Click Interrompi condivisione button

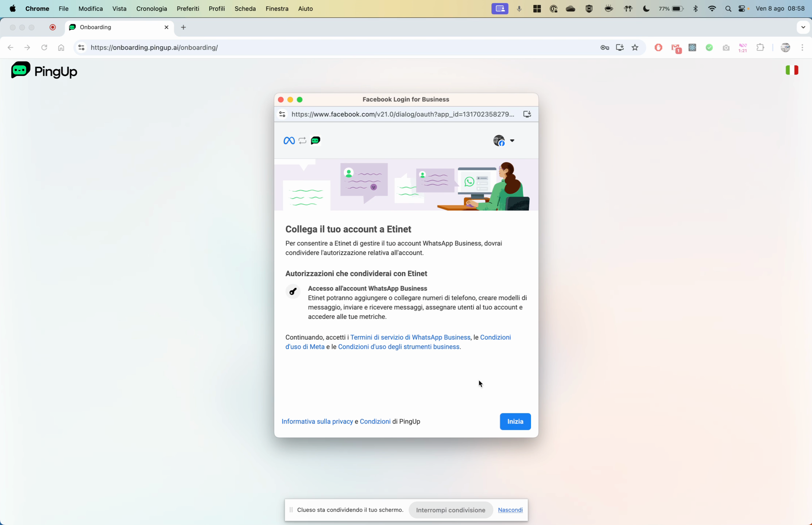pyautogui.click(x=451, y=510)
